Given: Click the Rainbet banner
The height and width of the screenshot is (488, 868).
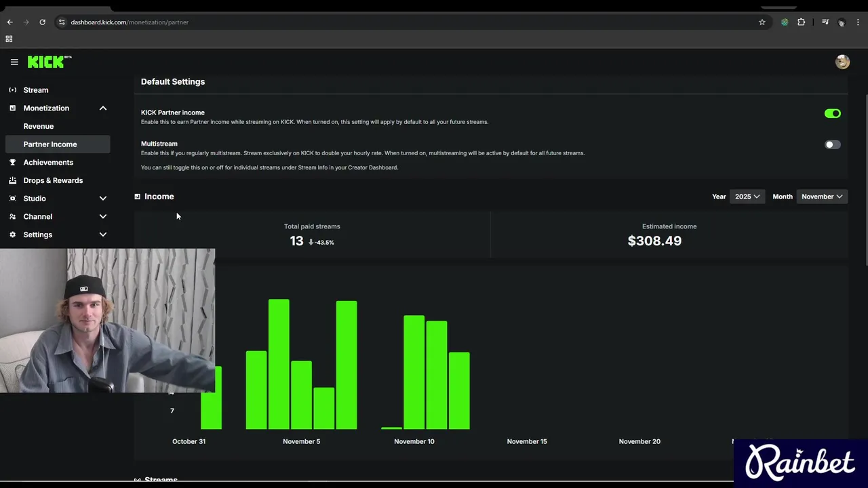Looking at the screenshot, I should pos(800,463).
